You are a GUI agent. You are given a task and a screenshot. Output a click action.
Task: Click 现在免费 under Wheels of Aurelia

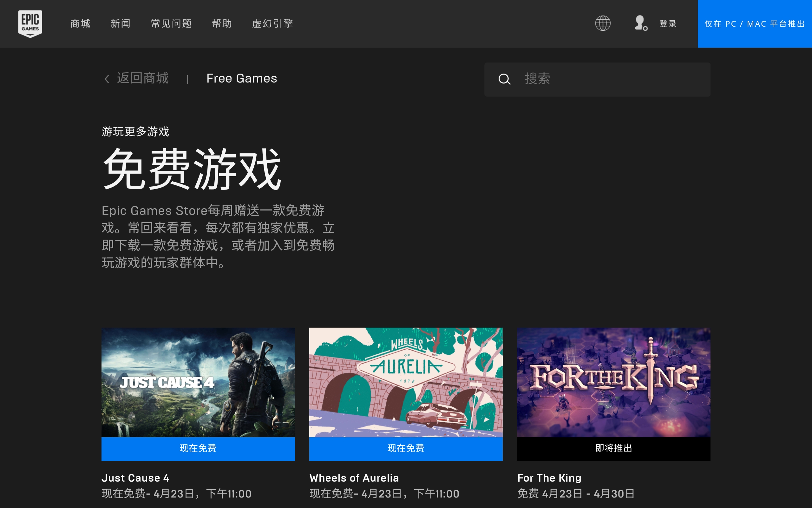click(x=406, y=449)
